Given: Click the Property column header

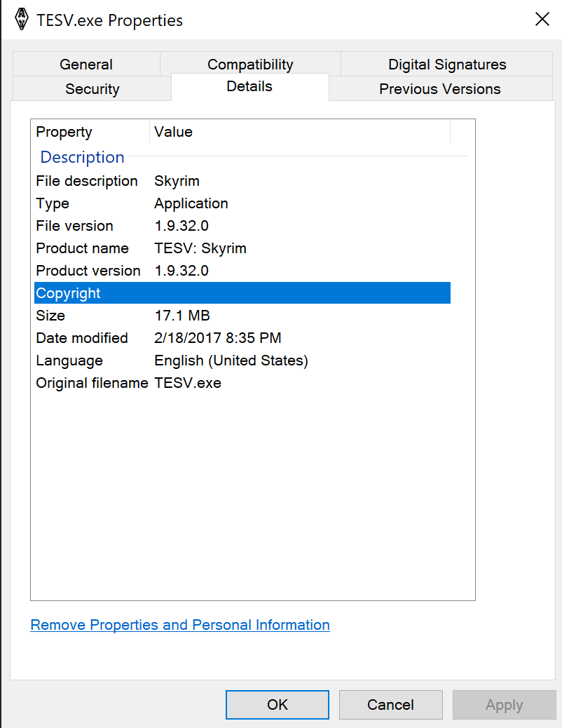Looking at the screenshot, I should pyautogui.click(x=90, y=132).
